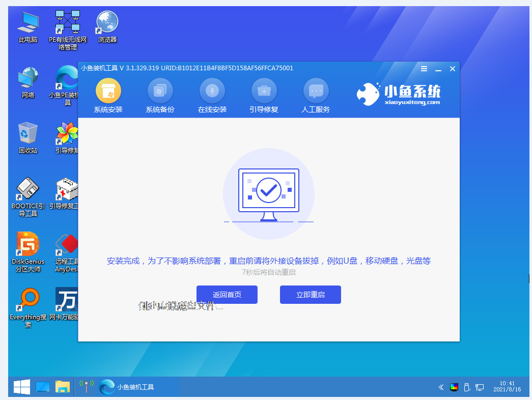Click the 立即重启 restart button

tap(311, 295)
